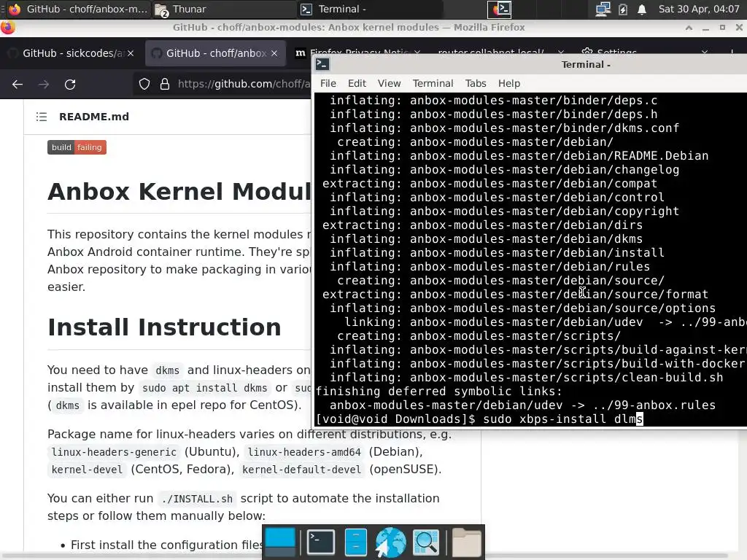Screen dimensions: 747x560
Task: Close the sickcodes GitHub tab
Action: click(x=131, y=53)
